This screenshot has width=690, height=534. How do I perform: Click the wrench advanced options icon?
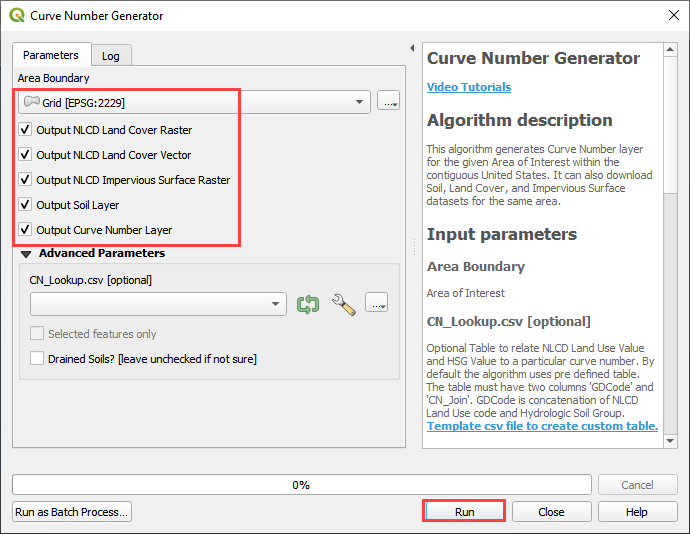343,304
